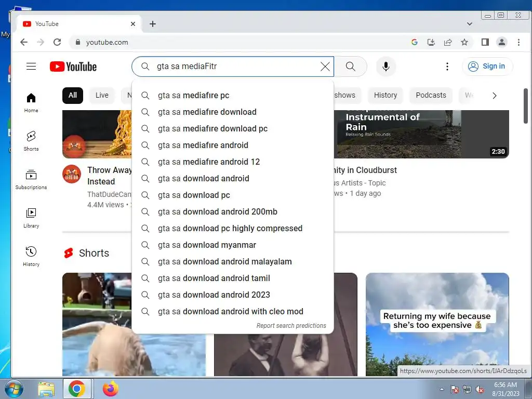Choose 'gta sa download android with cleo mod'
The image size is (532, 399).
[233, 312]
